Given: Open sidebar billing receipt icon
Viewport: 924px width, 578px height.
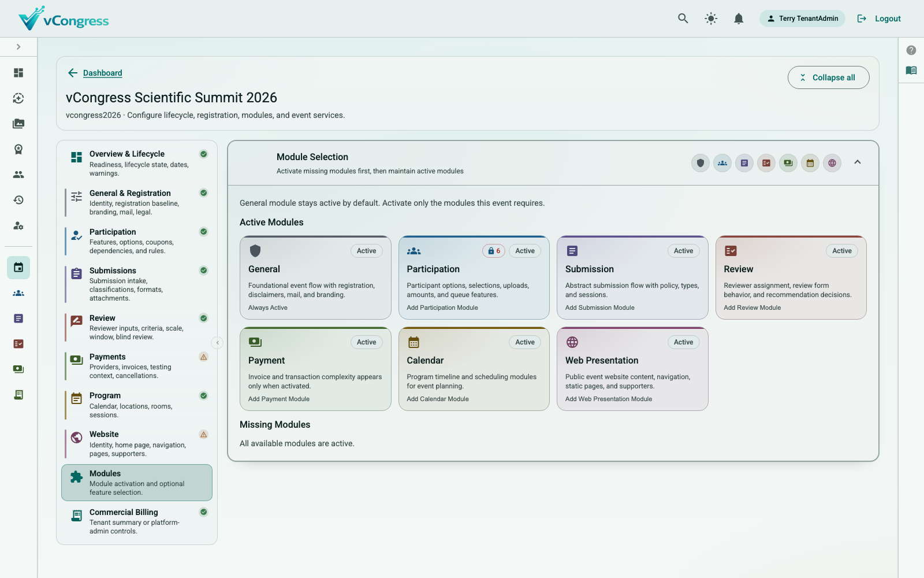Looking at the screenshot, I should pyautogui.click(x=18, y=395).
